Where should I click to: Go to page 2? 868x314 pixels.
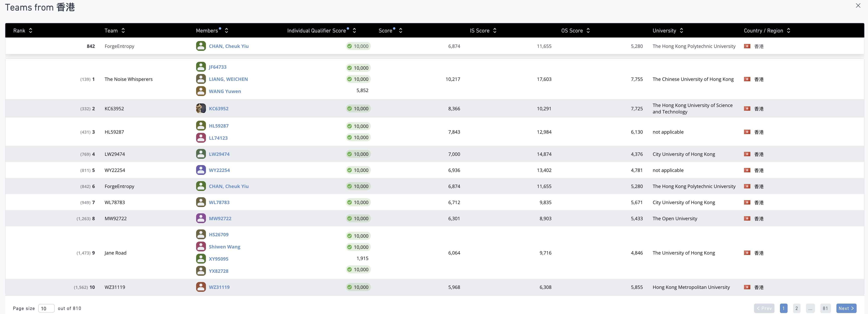coord(797,308)
